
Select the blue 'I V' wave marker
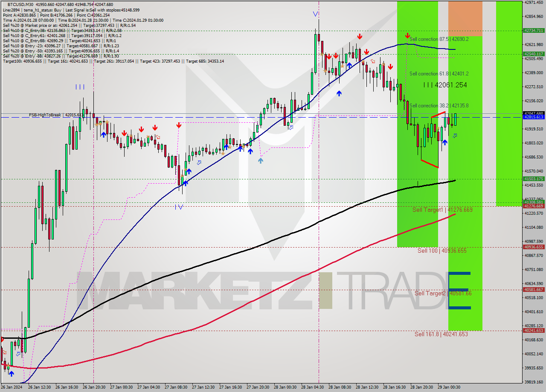pos(179,207)
